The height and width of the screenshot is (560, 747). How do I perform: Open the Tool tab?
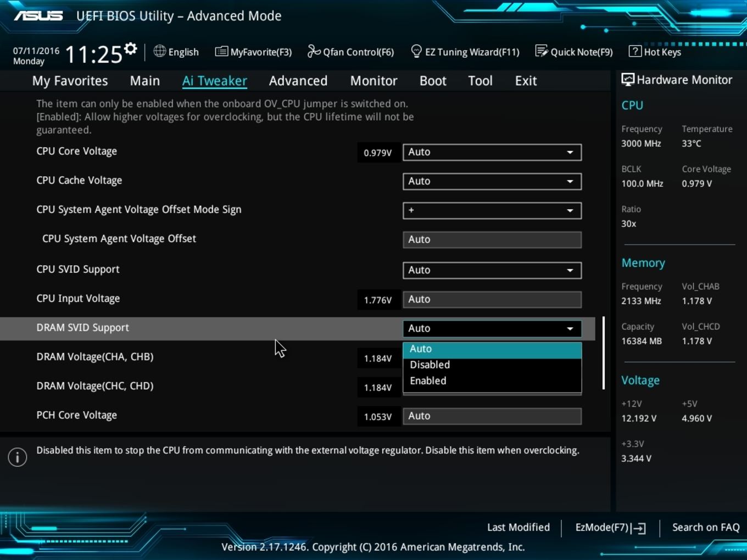tap(480, 81)
